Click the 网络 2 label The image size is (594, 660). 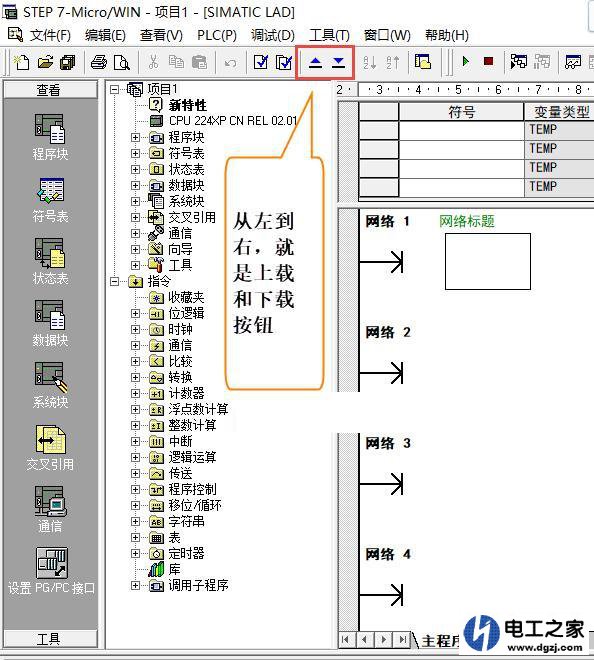click(388, 332)
